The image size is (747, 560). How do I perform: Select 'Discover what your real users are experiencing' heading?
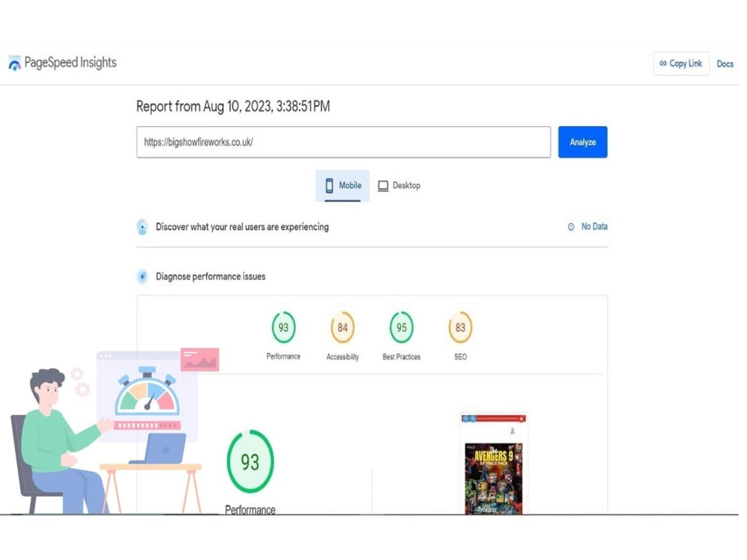click(242, 227)
